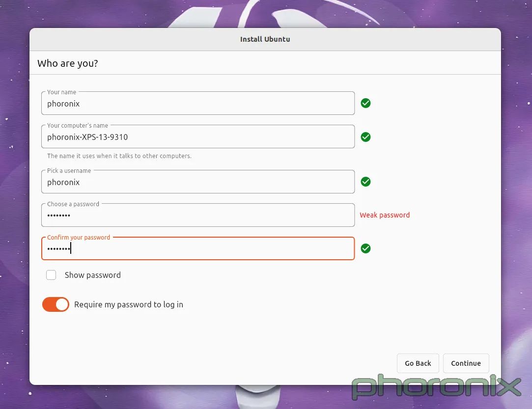Click the Show password label

click(93, 275)
